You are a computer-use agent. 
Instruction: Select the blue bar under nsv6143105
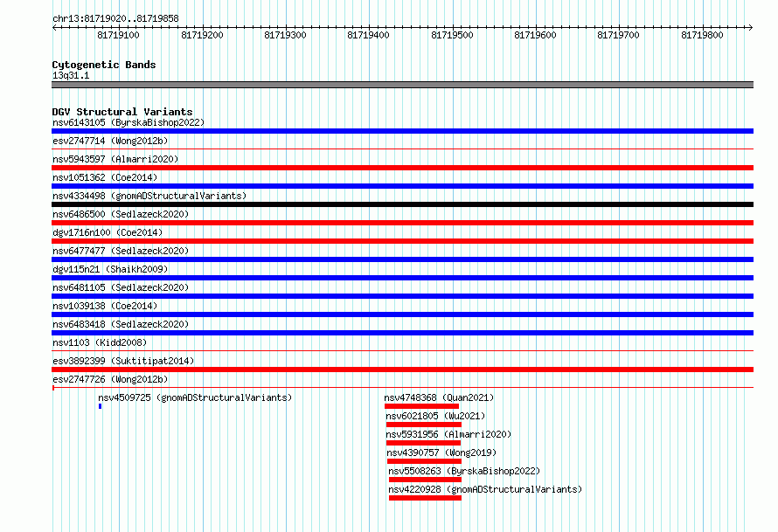[402, 131]
